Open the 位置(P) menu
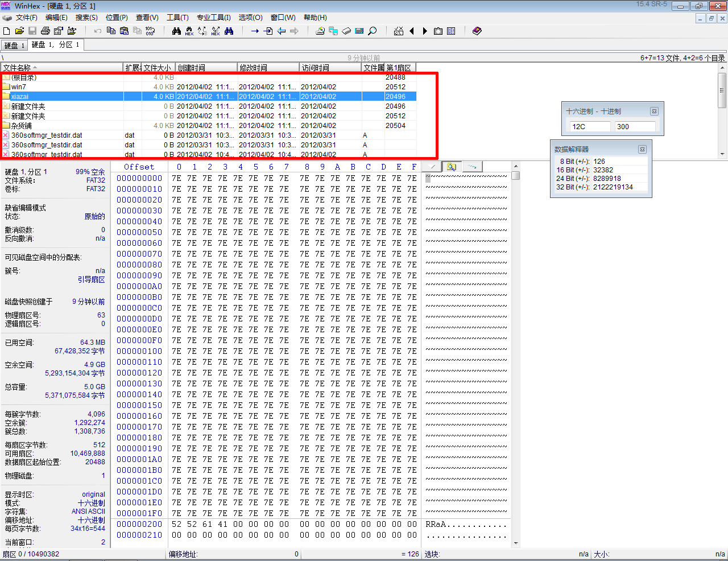 click(x=117, y=18)
